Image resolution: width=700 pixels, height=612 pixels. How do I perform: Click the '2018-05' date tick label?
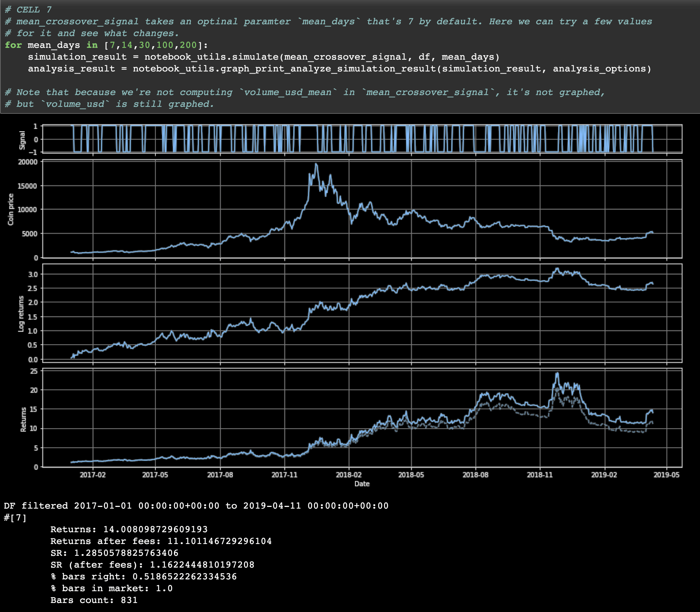[411, 475]
